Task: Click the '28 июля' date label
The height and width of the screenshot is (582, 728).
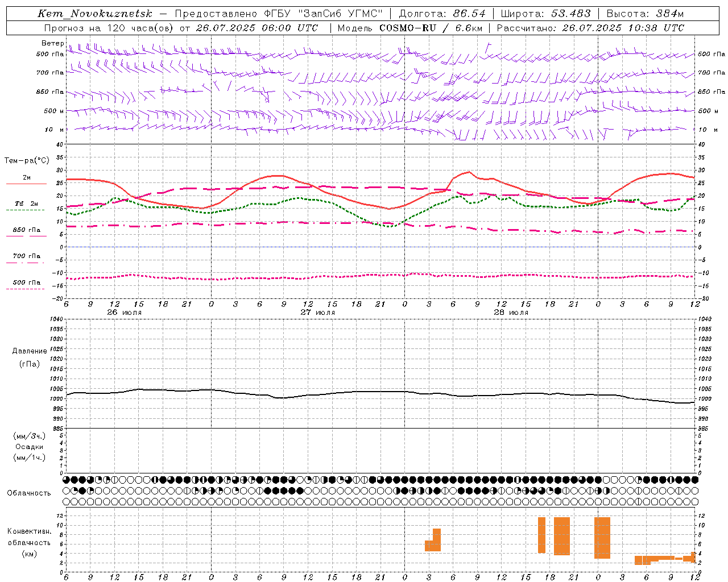Action: (511, 313)
